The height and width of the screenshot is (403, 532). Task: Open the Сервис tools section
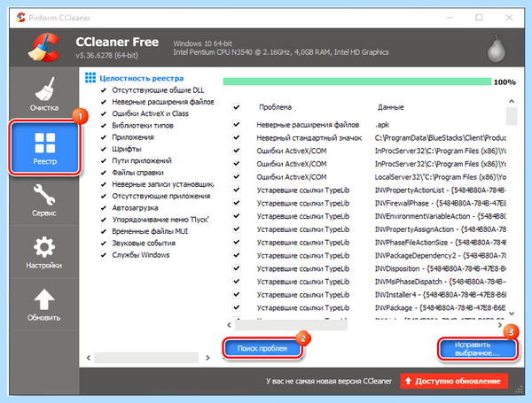click(44, 200)
